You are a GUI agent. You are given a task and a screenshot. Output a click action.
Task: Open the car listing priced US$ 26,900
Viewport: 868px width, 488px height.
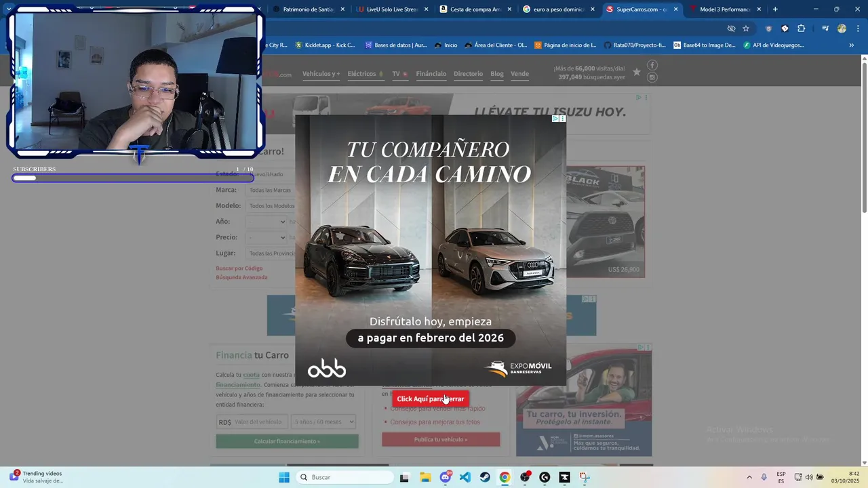tap(606, 222)
